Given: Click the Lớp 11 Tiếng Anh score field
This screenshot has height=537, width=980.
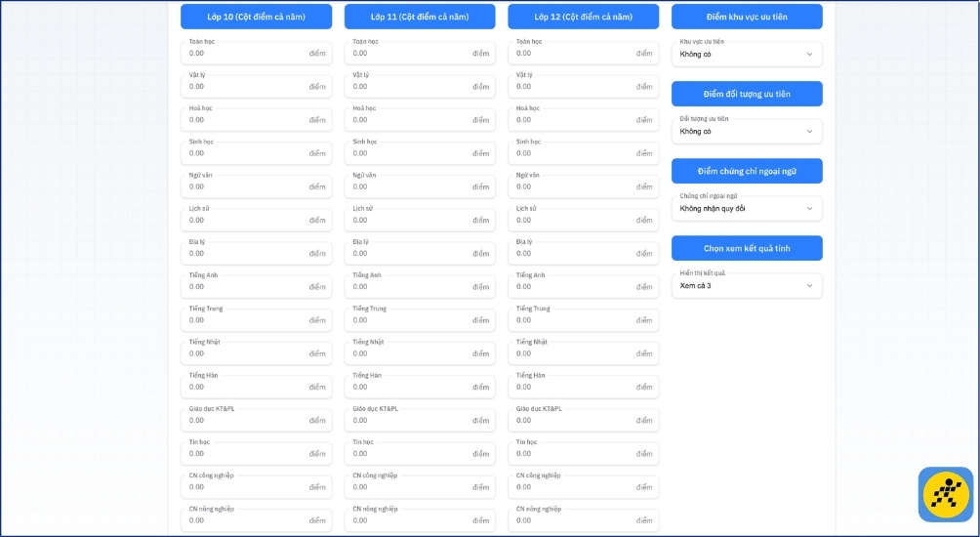Looking at the screenshot, I should tap(410, 287).
